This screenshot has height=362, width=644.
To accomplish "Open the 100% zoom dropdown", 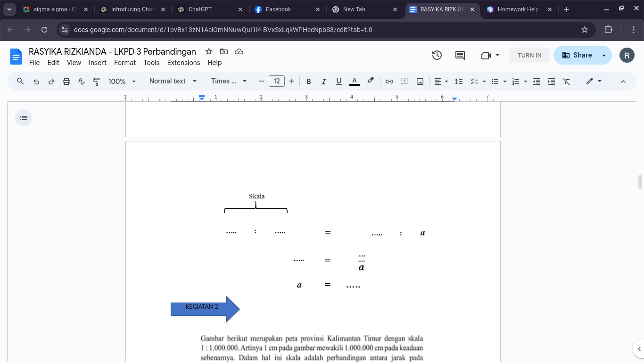I will pyautogui.click(x=122, y=81).
